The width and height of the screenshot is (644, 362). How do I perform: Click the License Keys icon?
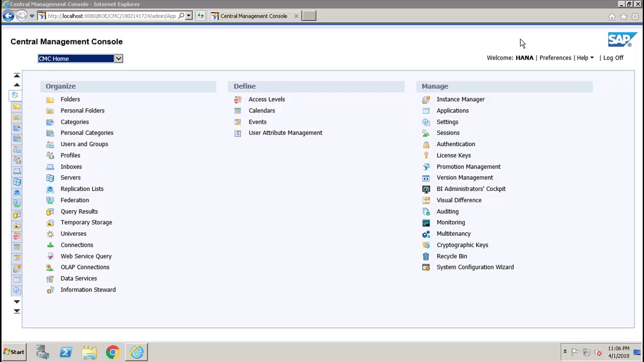[x=426, y=155]
